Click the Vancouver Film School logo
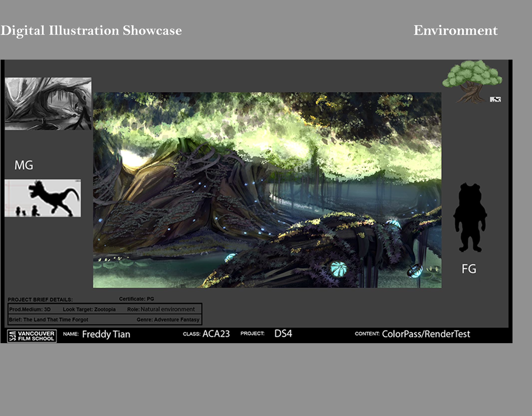532x416 pixels. 32,336
